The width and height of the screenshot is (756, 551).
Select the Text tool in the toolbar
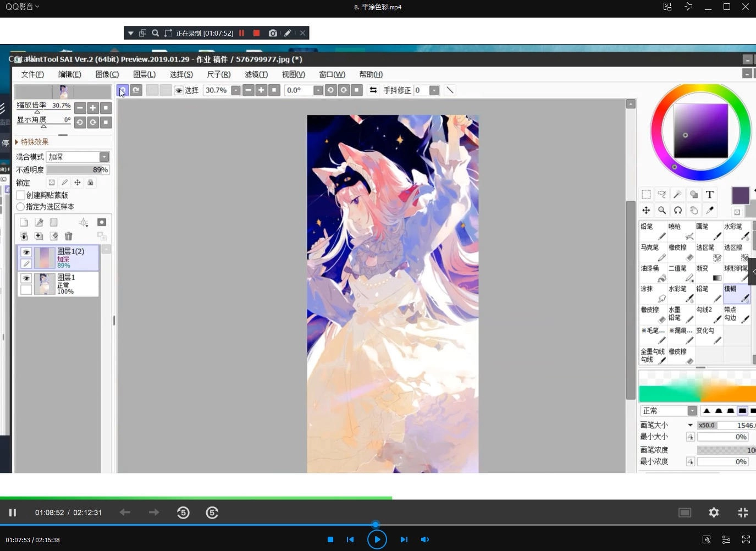coord(709,194)
